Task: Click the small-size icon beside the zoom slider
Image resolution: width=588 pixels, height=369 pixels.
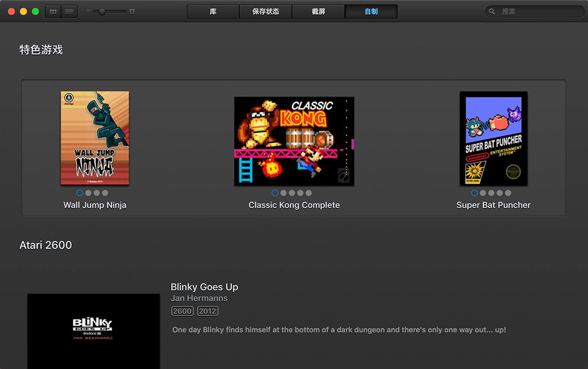Action: point(88,11)
